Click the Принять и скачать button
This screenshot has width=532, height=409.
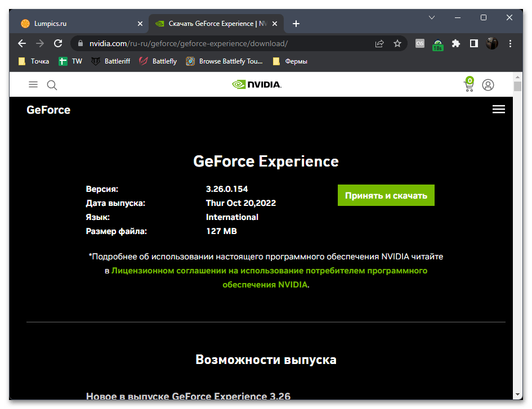tap(386, 195)
